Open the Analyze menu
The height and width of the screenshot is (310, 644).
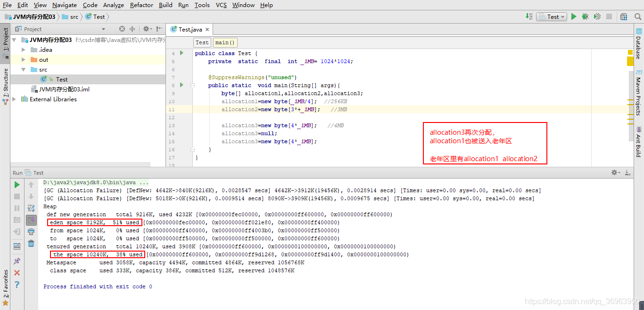point(113,5)
